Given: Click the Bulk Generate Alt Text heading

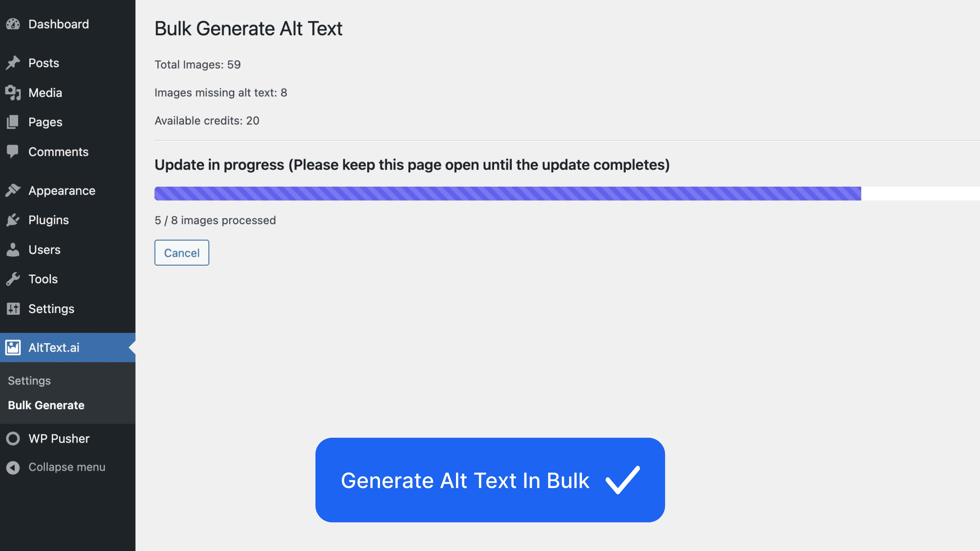Looking at the screenshot, I should coord(248,28).
